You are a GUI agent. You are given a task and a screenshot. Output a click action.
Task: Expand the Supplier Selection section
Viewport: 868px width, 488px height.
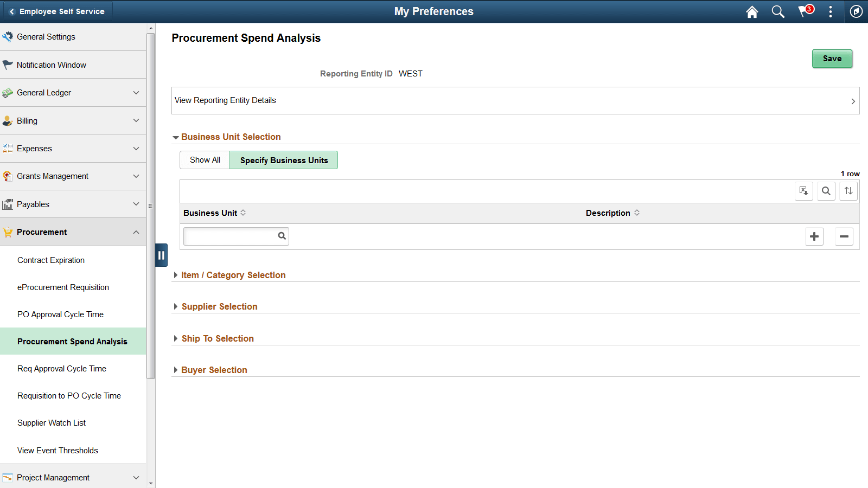coord(219,306)
